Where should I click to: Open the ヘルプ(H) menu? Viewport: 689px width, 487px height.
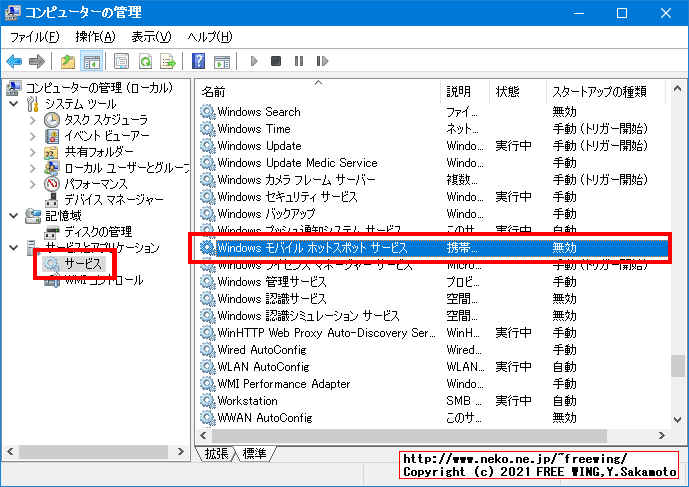coord(210,37)
